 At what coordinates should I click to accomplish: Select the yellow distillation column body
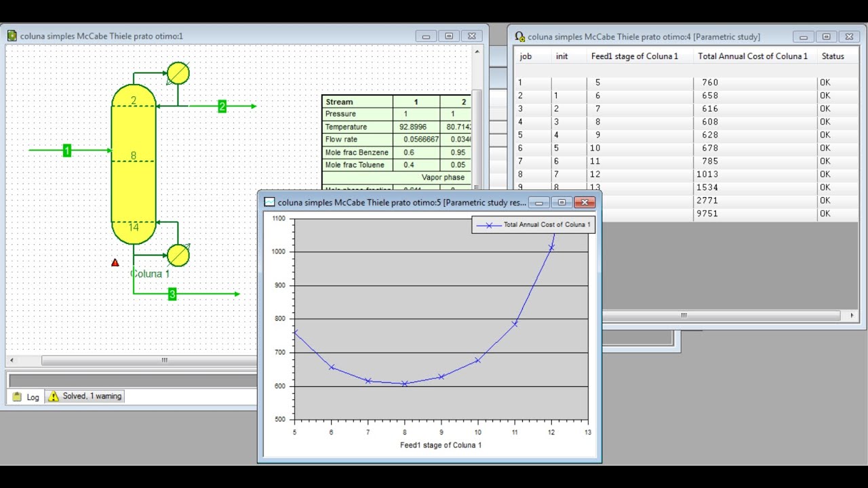pyautogui.click(x=134, y=164)
